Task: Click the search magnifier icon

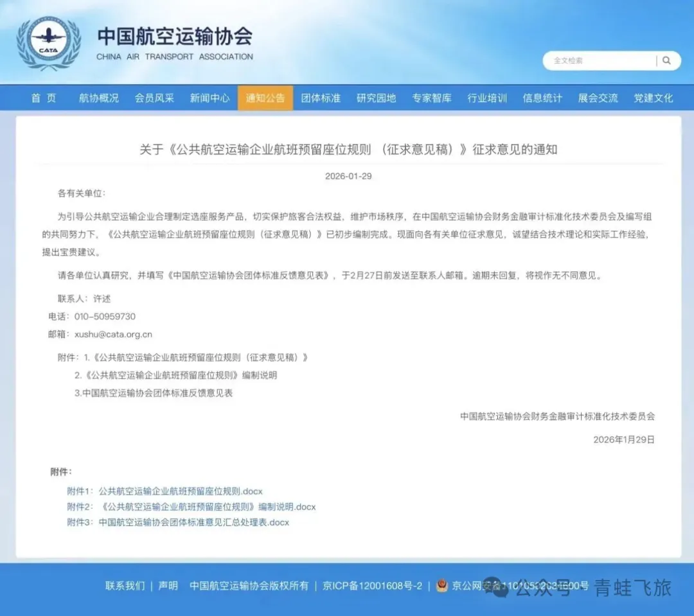Action: [666, 60]
